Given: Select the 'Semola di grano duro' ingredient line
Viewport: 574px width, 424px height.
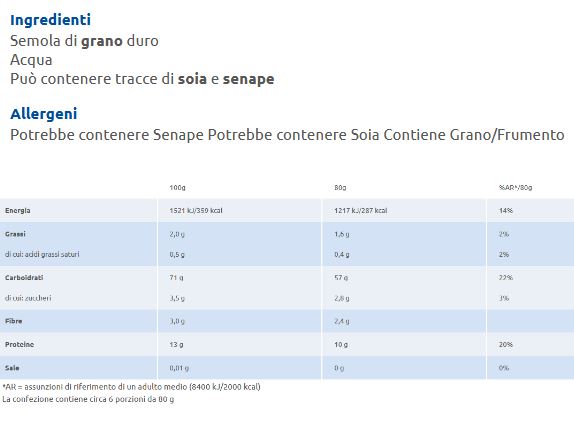Looking at the screenshot, I should 84,41.
